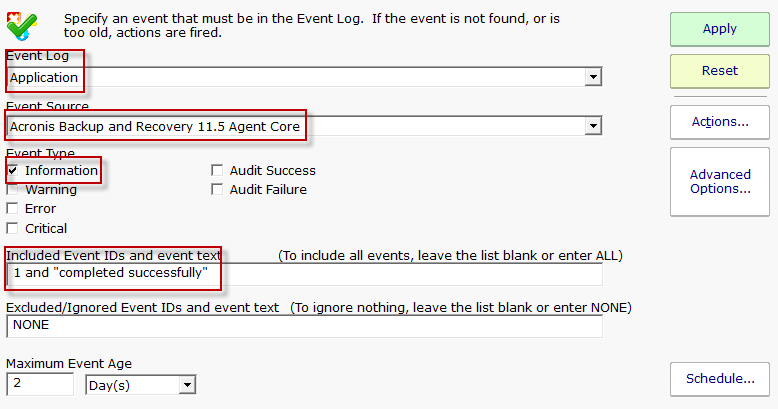Open the Actions... dialog button

pyautogui.click(x=719, y=122)
